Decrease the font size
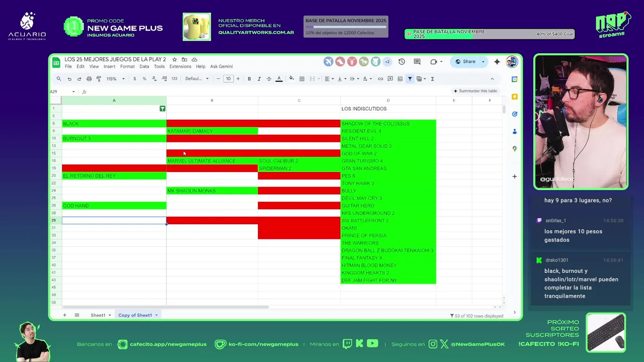The height and width of the screenshot is (362, 644). [x=218, y=79]
